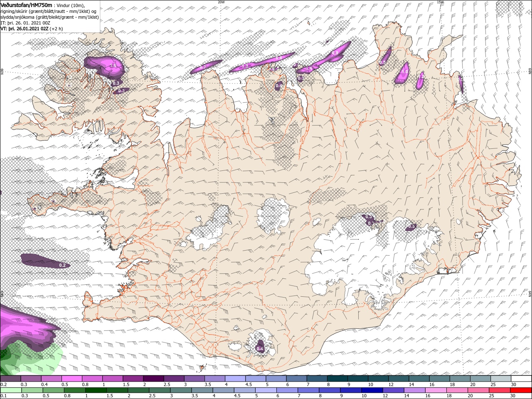
Task: Select the bottom rain scale 4 grey-blue swatch
Action: point(223,390)
